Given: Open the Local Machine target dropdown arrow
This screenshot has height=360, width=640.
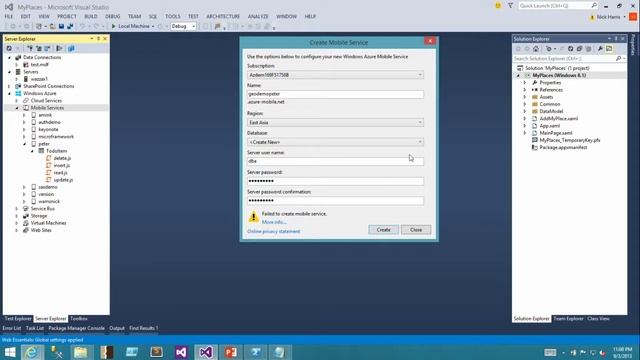Looking at the screenshot, I should point(153,27).
